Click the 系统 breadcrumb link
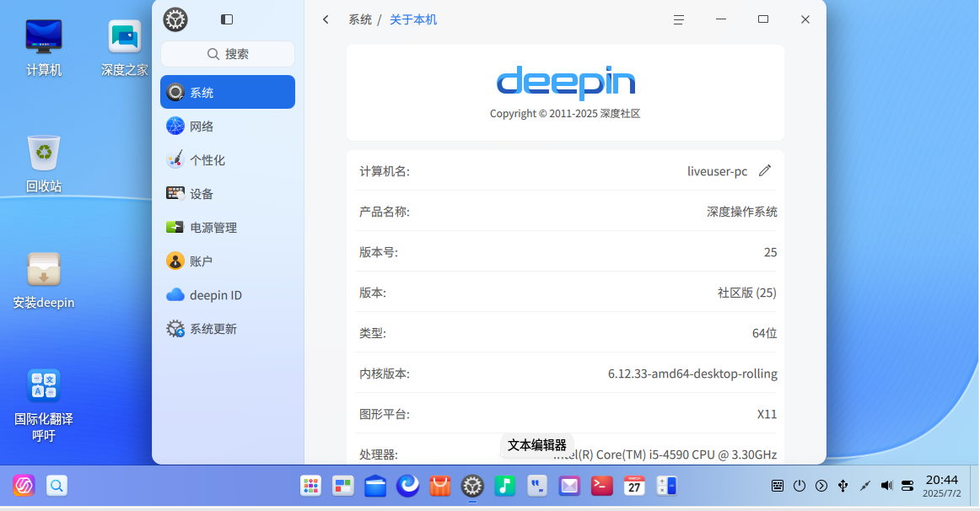The width and height of the screenshot is (980, 511). pos(360,19)
